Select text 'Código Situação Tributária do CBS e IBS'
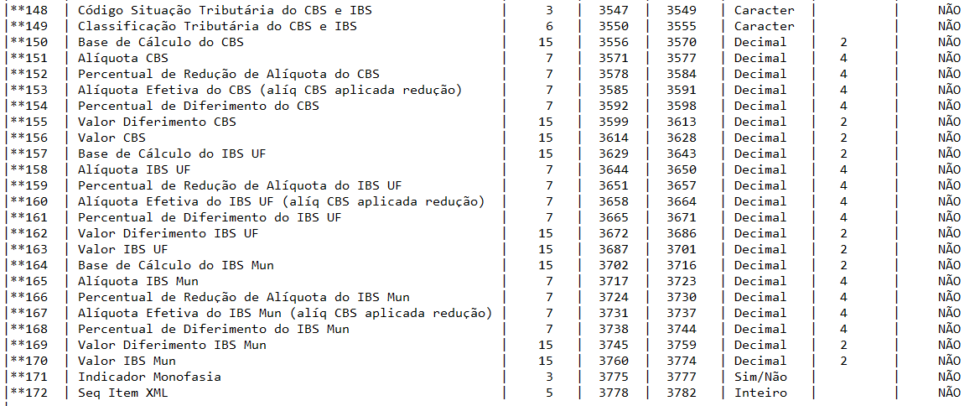Screen dimensions: 980x406 point(225,10)
